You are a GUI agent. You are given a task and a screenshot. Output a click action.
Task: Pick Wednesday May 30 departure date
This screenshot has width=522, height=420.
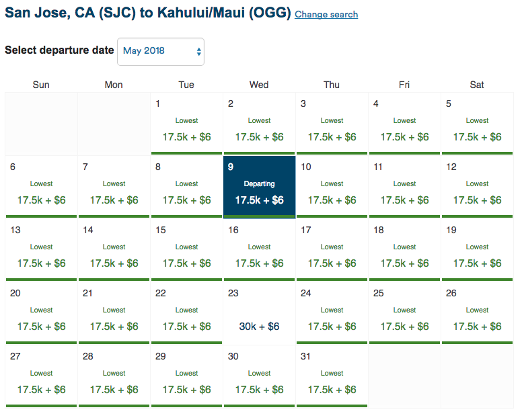pyautogui.click(x=259, y=380)
